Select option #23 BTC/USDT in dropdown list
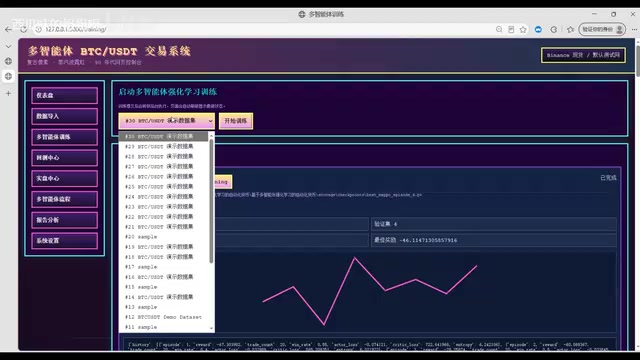The height and width of the screenshot is (360, 640). pyautogui.click(x=163, y=207)
